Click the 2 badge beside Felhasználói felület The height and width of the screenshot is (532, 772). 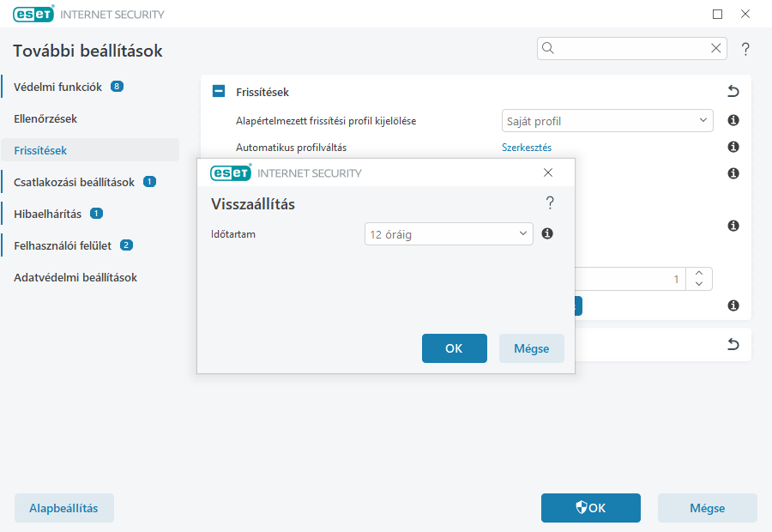(127, 245)
